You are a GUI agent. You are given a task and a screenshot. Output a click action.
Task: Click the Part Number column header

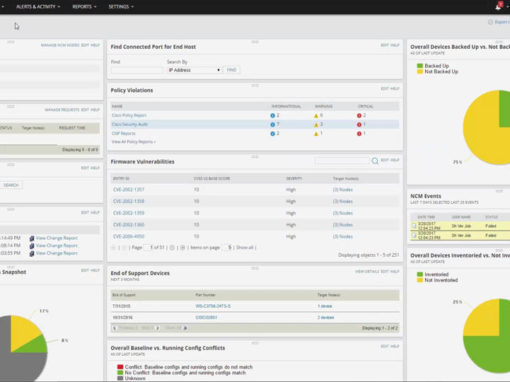click(205, 295)
